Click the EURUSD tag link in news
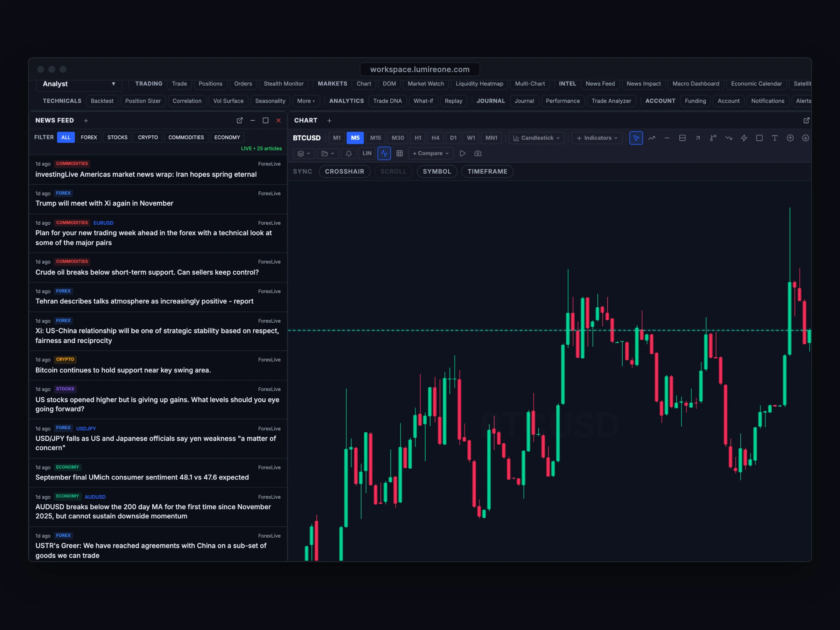 (x=103, y=223)
